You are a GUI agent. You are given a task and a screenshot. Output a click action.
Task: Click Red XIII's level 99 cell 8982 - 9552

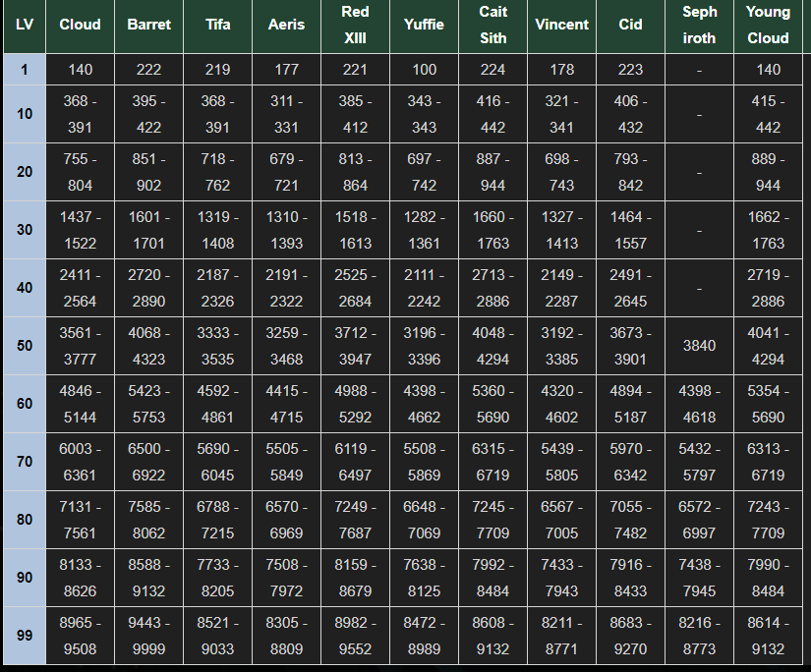point(355,635)
